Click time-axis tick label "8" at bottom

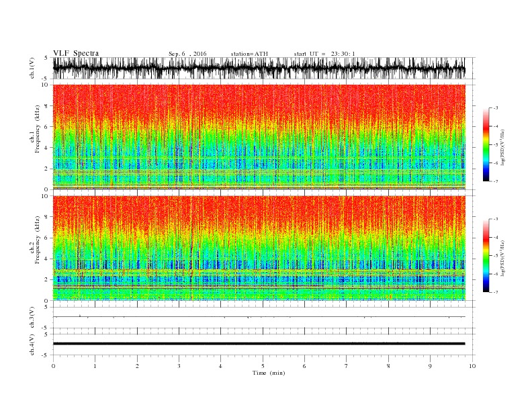coord(388,366)
